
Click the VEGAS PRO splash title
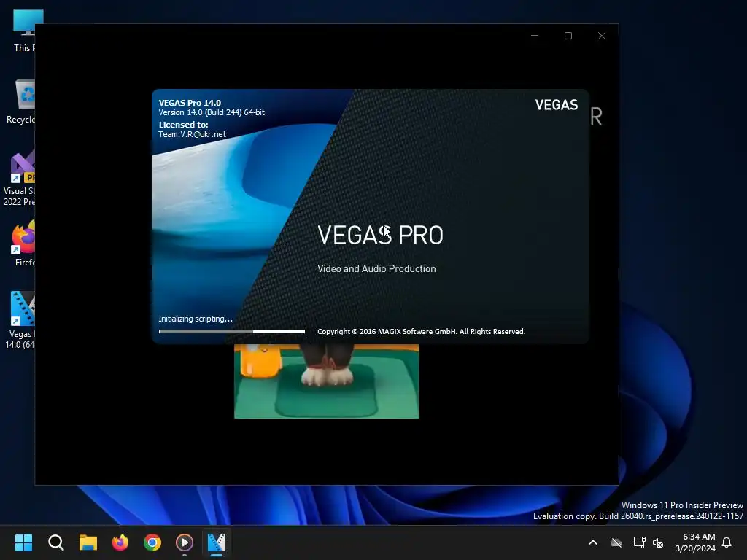(x=380, y=235)
